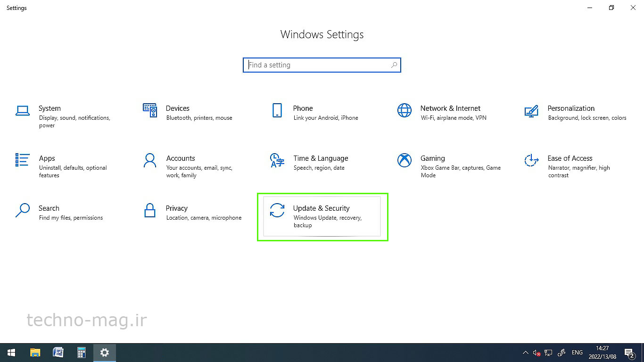Restore down the Settings window
The width and height of the screenshot is (644, 362).
click(x=611, y=8)
